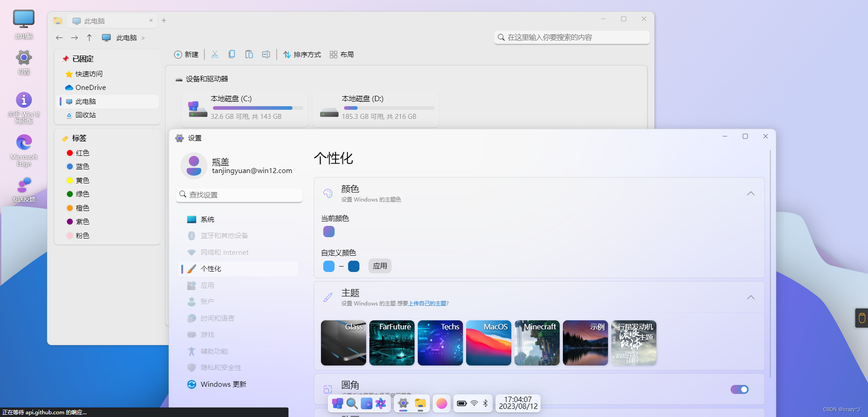
Task: Click the gradient circle icon in taskbar
Action: click(442, 403)
